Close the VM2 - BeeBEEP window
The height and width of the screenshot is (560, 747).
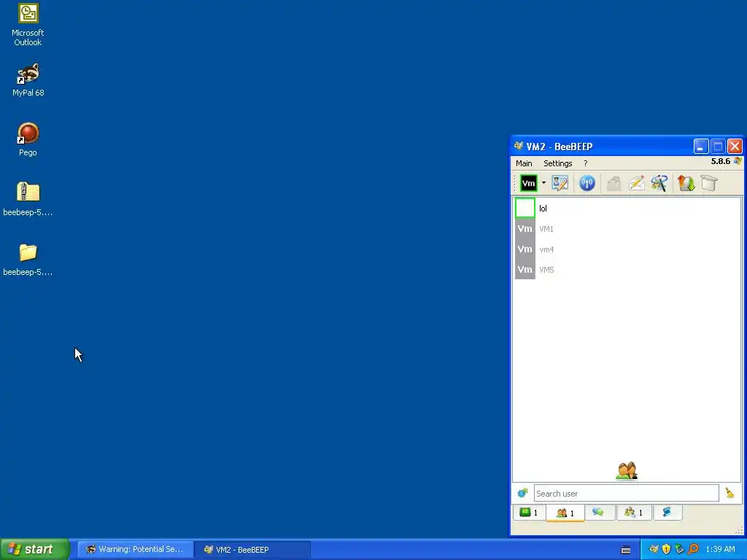[735, 146]
